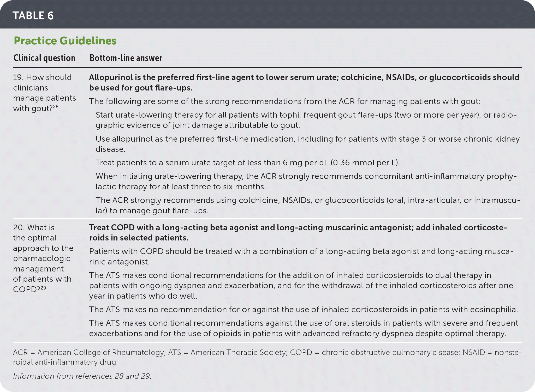Click the abbreviations footnote starting with ACR

[267, 357]
